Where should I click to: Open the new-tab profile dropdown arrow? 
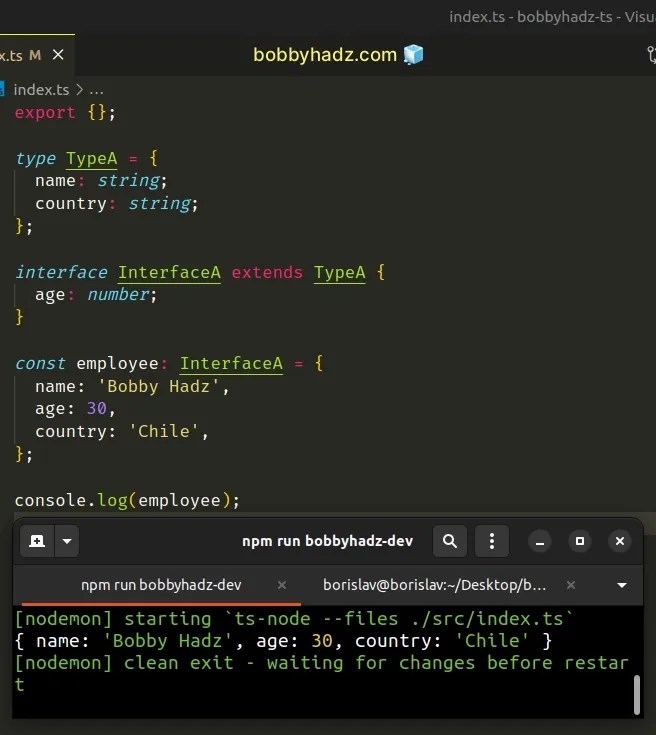[x=67, y=541]
